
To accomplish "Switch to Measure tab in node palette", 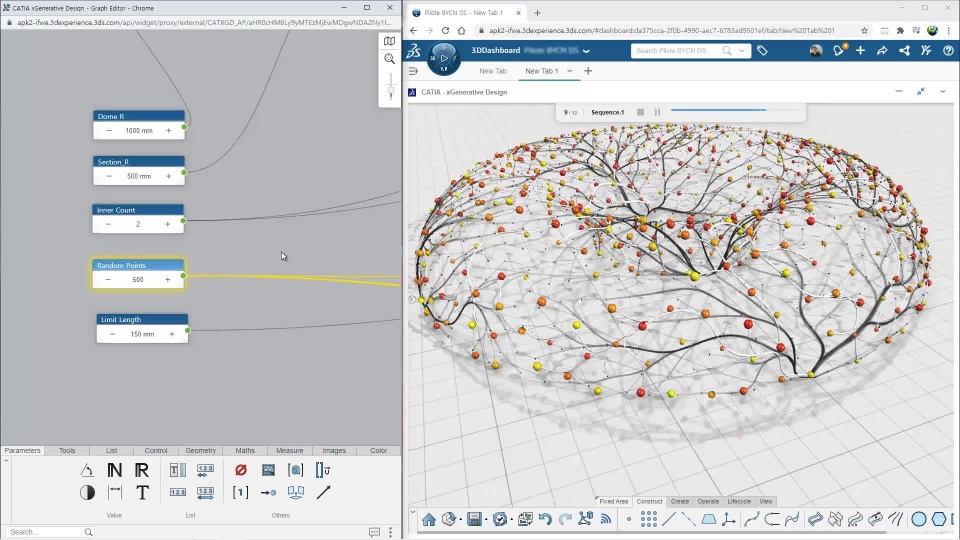I will pos(290,450).
